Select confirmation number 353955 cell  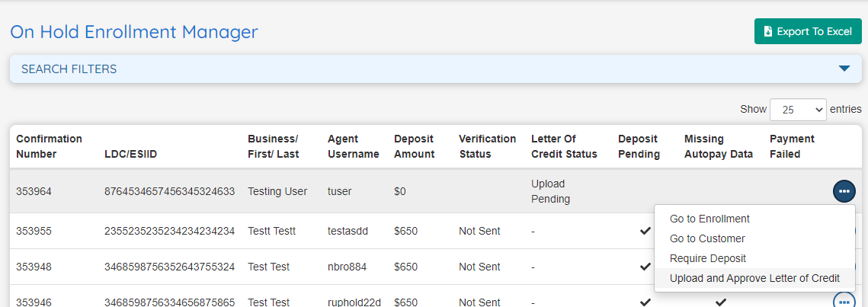click(x=34, y=231)
